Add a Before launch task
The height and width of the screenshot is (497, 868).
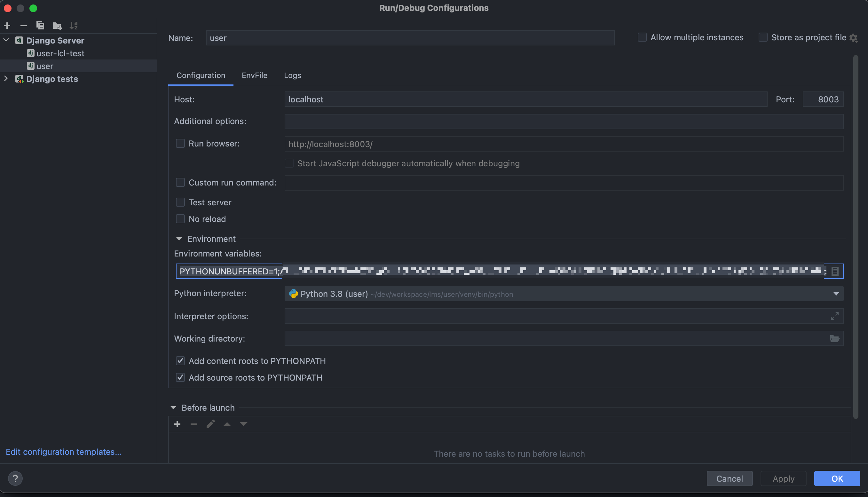coord(177,424)
